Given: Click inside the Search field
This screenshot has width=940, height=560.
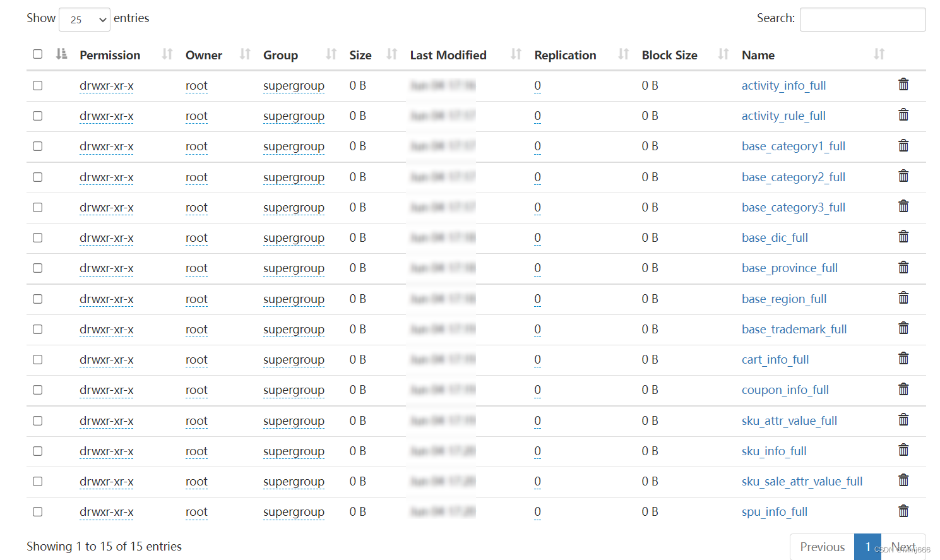Looking at the screenshot, I should click(862, 19).
